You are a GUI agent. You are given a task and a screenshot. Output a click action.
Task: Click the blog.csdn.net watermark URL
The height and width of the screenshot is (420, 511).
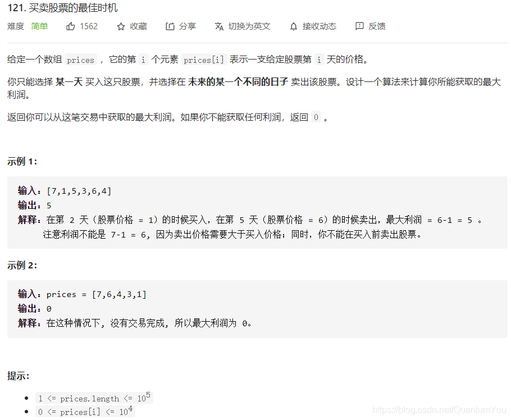point(439,409)
